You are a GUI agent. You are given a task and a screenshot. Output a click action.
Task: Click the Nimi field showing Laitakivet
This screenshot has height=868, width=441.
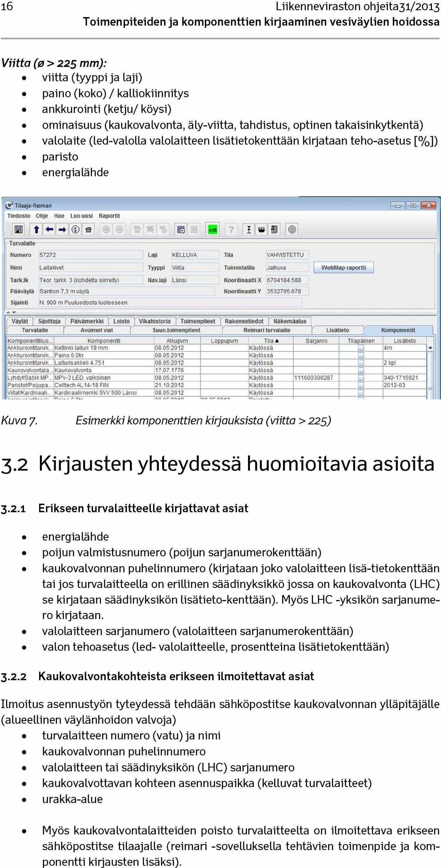90,267
